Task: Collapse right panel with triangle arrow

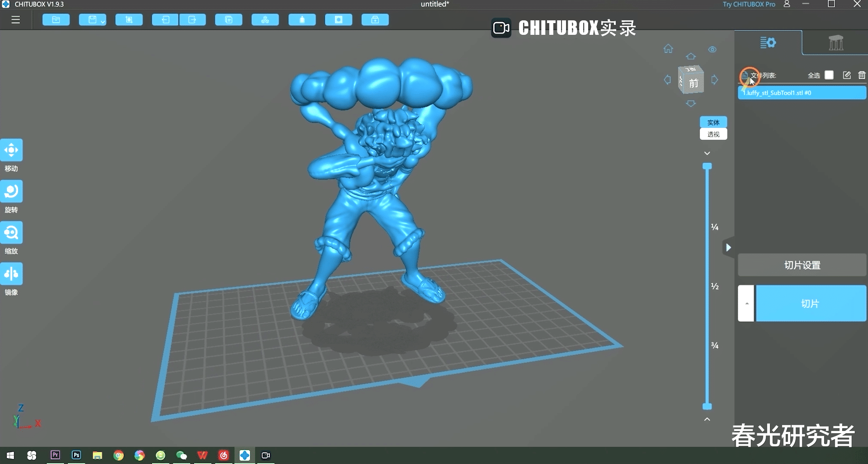Action: click(x=728, y=247)
